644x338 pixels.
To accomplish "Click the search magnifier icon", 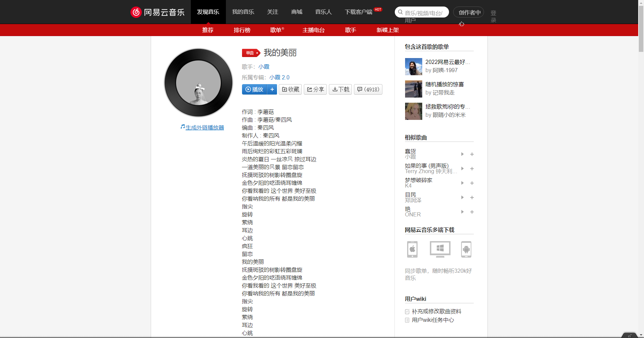I will [400, 12].
